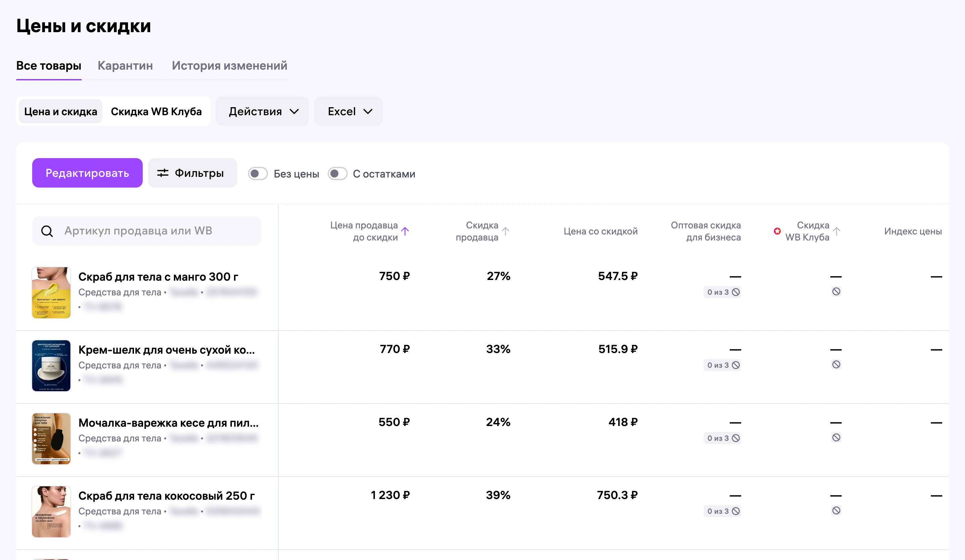Select the 'Цена и скидка' segment
The image size is (965, 560).
(61, 112)
